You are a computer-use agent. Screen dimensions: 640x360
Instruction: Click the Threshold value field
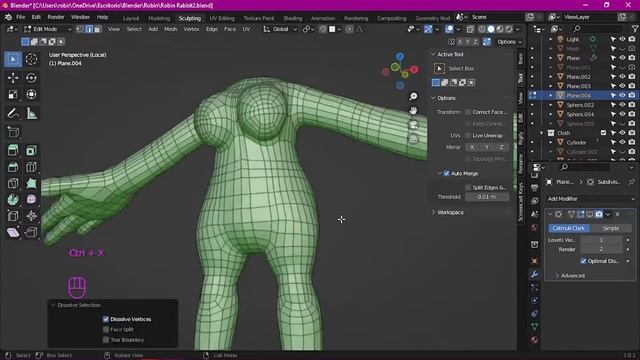[487, 197]
